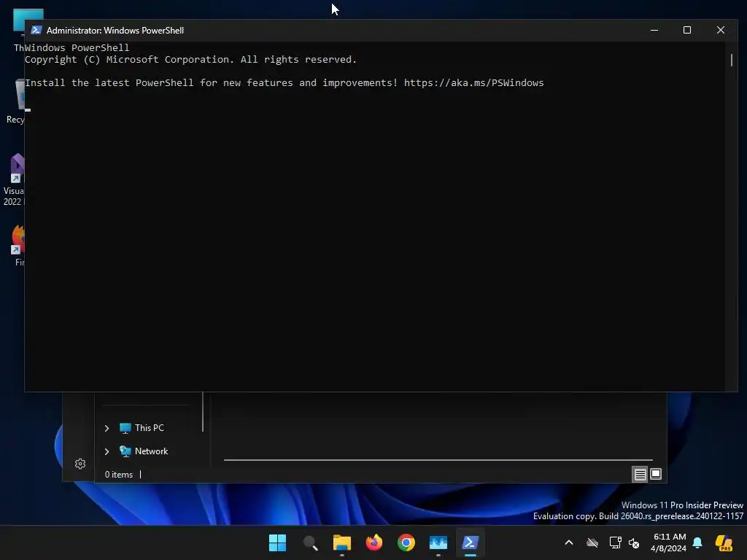Launch Firefox from the taskbar

(x=374, y=542)
